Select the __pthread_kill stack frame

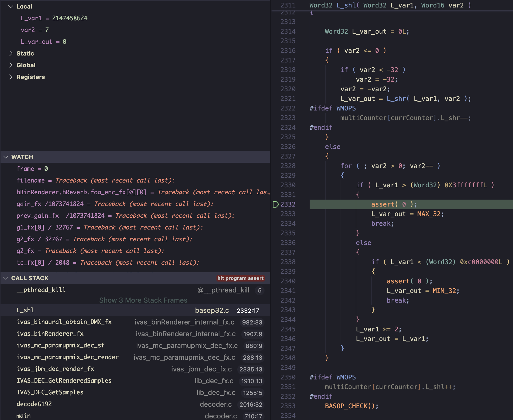click(x=41, y=290)
